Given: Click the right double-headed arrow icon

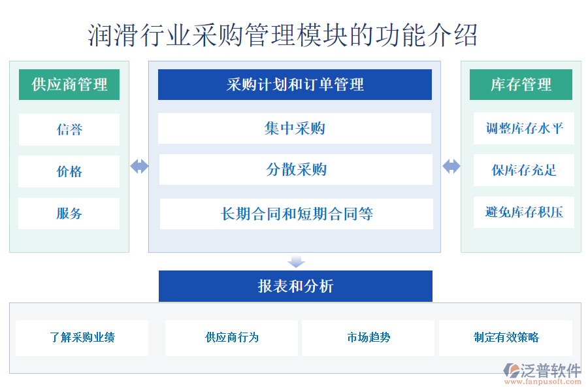Looking at the screenshot, I should pos(451,167).
